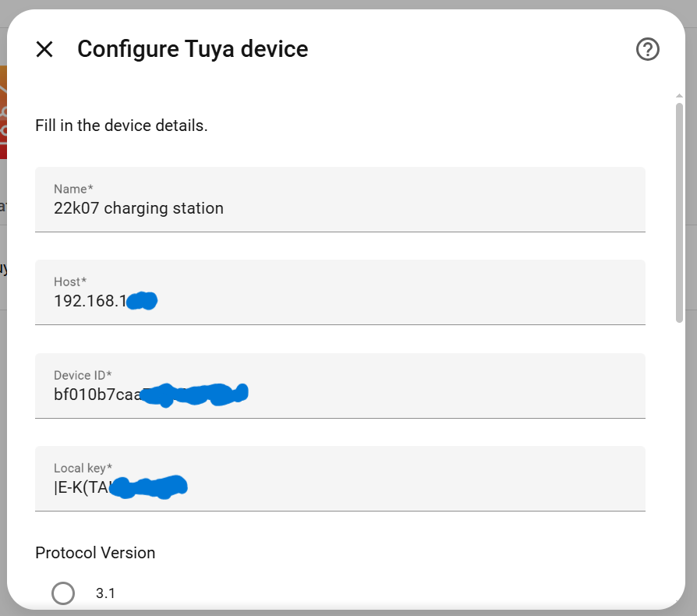
Task: Click the "Name*" field label
Action: (x=73, y=189)
